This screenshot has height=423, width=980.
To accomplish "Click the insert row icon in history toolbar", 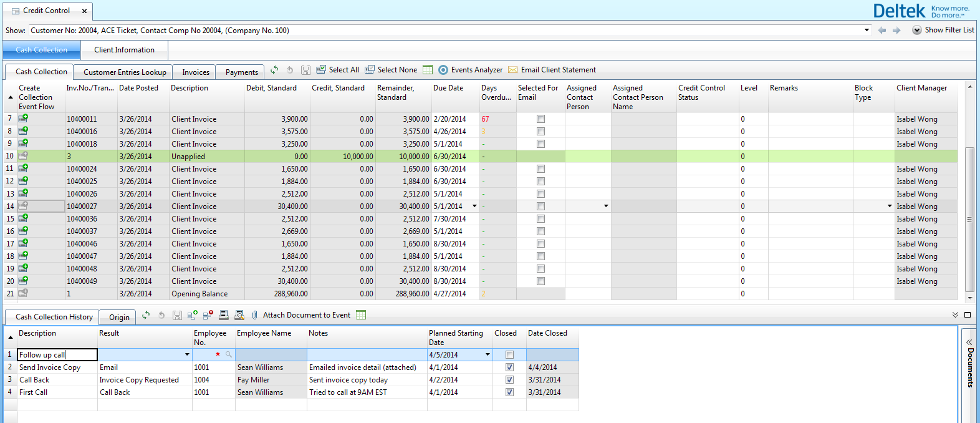I will tap(192, 315).
